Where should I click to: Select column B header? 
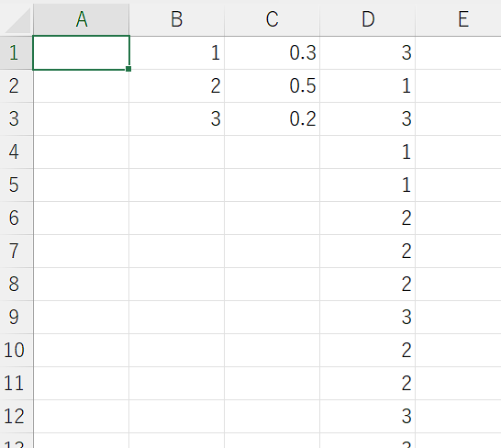click(177, 19)
